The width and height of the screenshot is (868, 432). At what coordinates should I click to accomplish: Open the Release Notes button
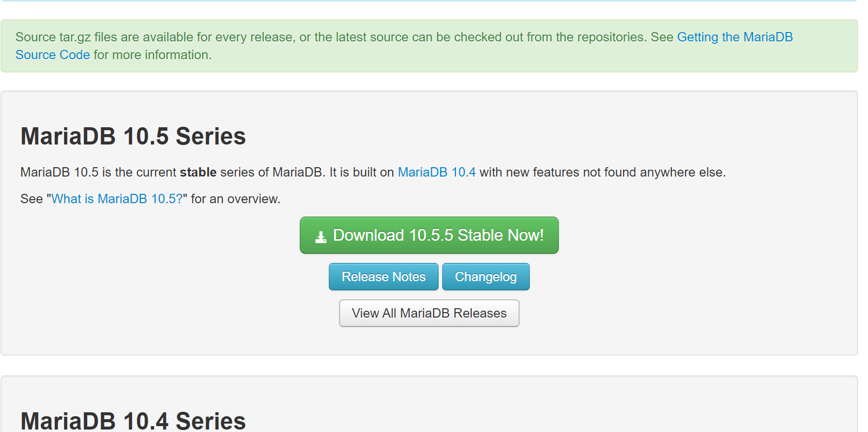[383, 277]
